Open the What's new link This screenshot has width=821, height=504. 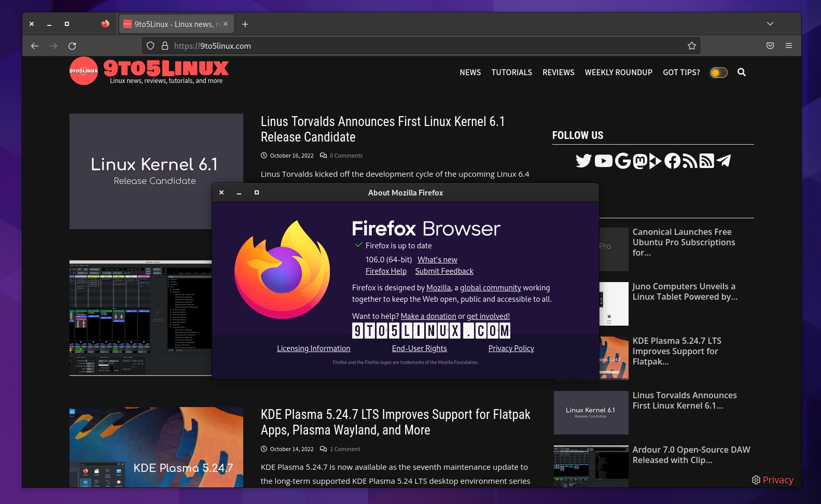coord(437,260)
